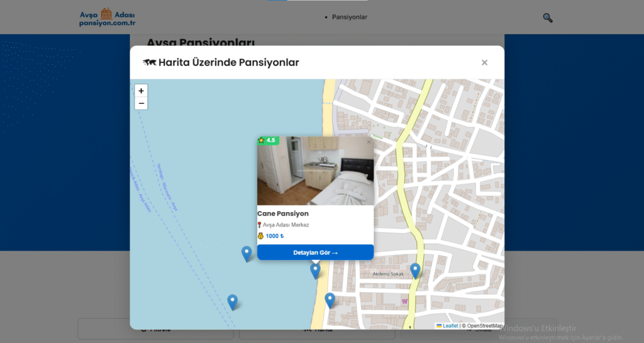Open the Pansiyonlar navigation menu item
644x343 pixels.
pyautogui.click(x=349, y=17)
